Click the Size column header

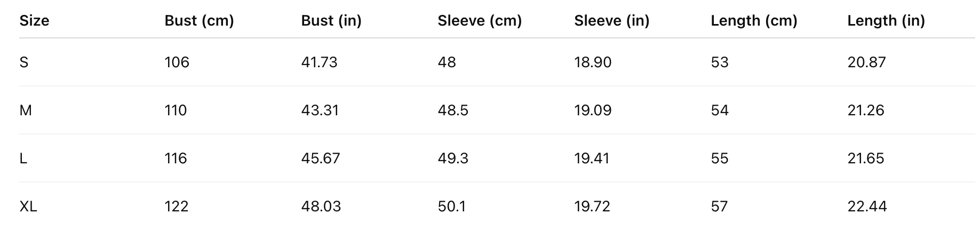tap(34, 21)
